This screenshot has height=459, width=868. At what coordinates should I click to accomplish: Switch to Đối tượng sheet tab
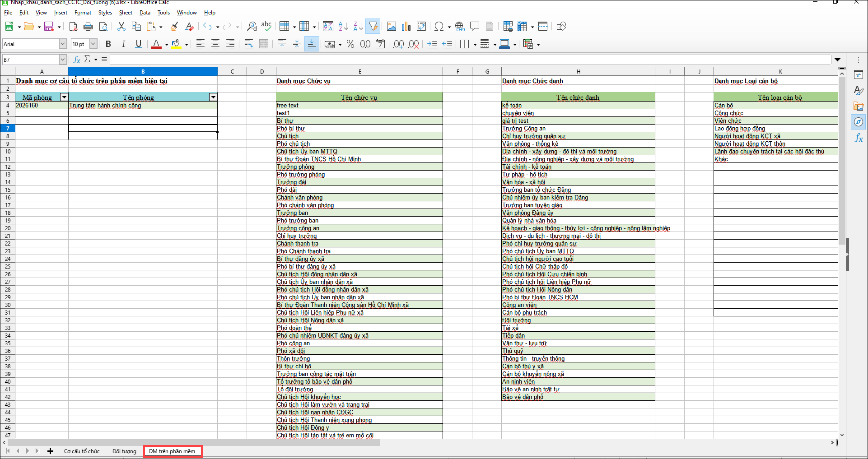point(124,451)
